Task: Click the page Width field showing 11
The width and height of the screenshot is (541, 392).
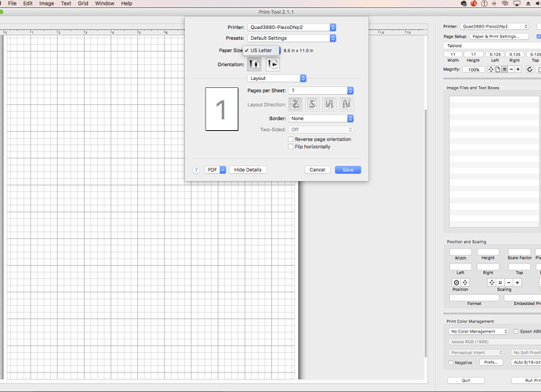Action: [x=452, y=54]
